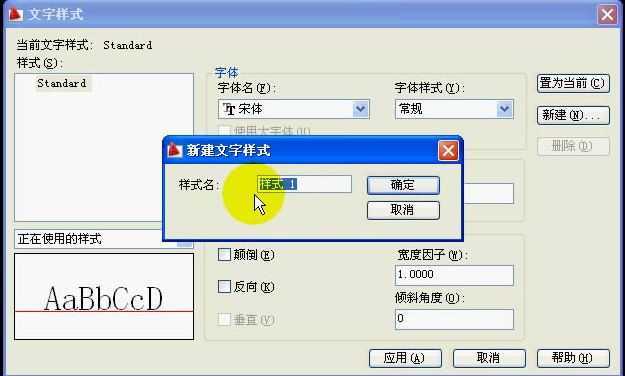
Task: Click the 字体 group heading
Action: [x=226, y=73]
